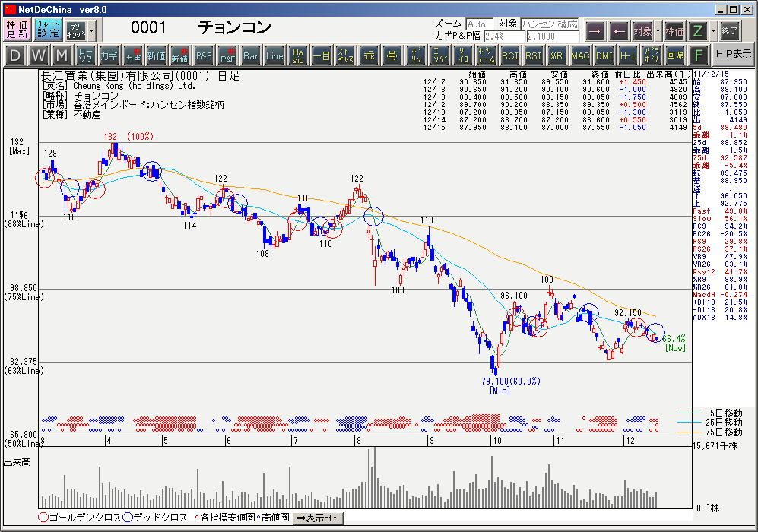Toggle the MAC (MACD) indicator display

[x=581, y=55]
